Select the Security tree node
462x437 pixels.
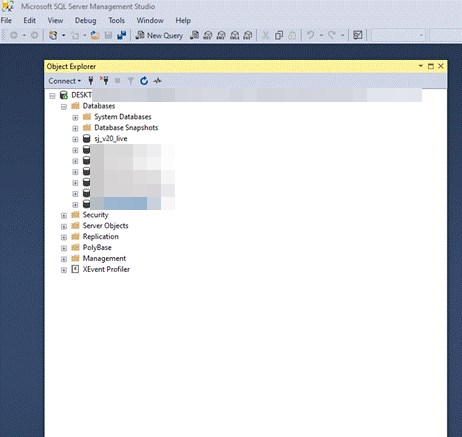95,215
